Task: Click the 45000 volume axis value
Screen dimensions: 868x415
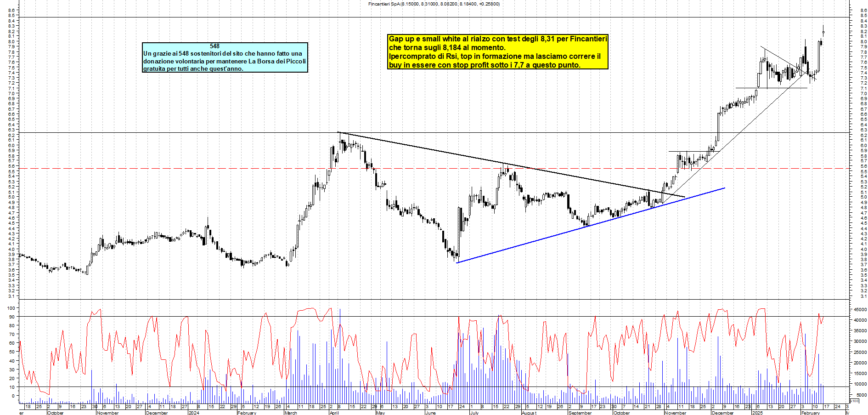Action: coord(860,309)
